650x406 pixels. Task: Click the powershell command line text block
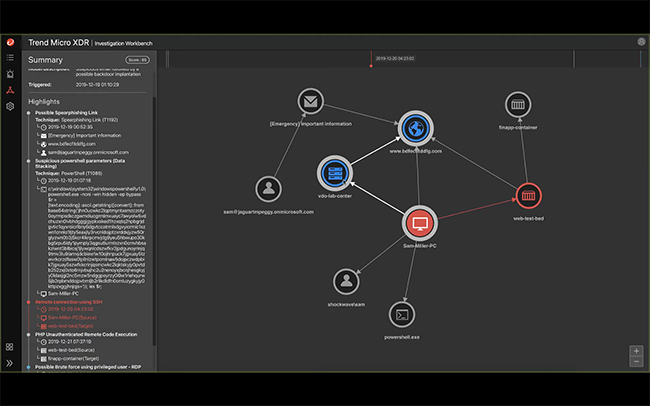pyautogui.click(x=97, y=238)
